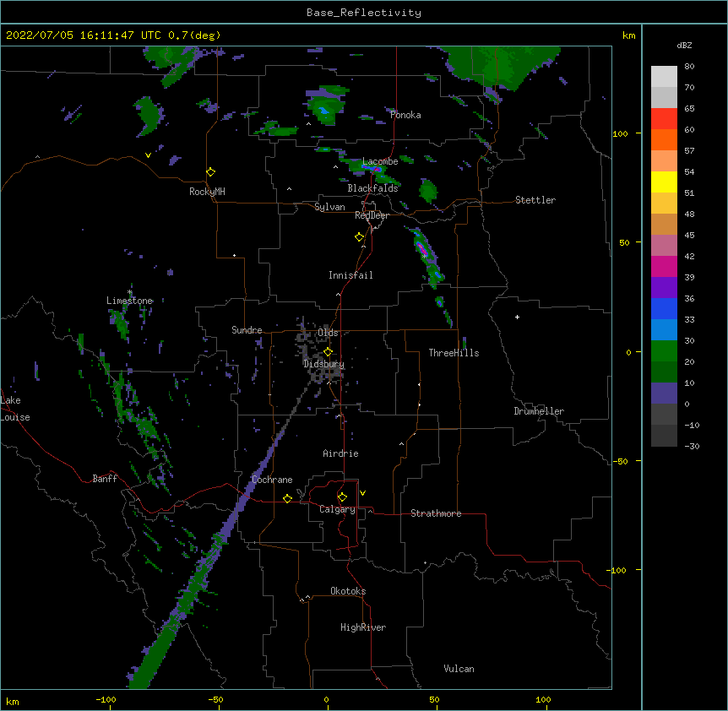
Task: Select the -10 dBZ dark gray swatch
Action: tap(664, 436)
